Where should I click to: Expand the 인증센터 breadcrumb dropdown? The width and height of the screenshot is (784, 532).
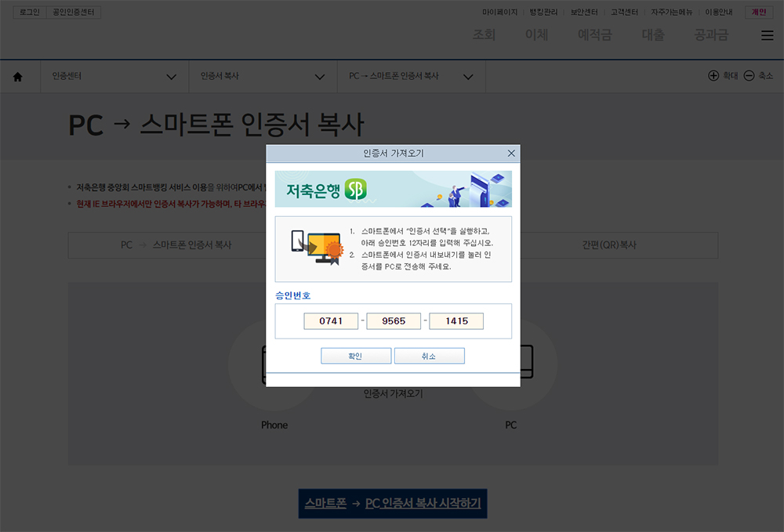[x=171, y=76]
